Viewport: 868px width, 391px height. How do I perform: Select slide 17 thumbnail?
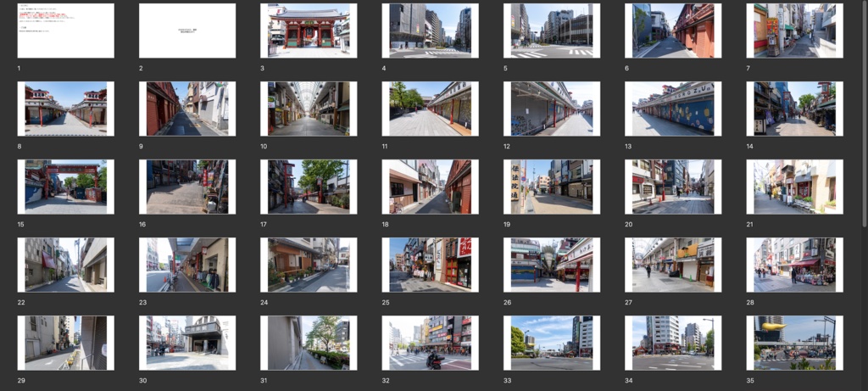(x=309, y=187)
